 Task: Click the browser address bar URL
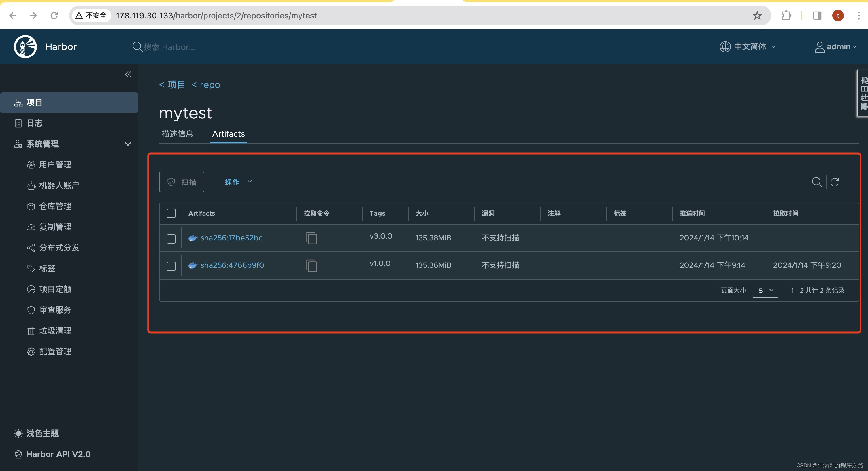[x=216, y=16]
